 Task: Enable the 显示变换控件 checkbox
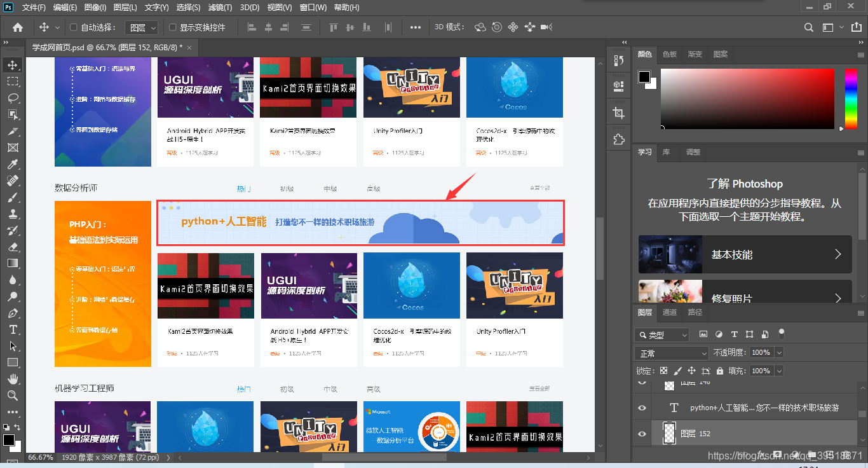point(172,27)
